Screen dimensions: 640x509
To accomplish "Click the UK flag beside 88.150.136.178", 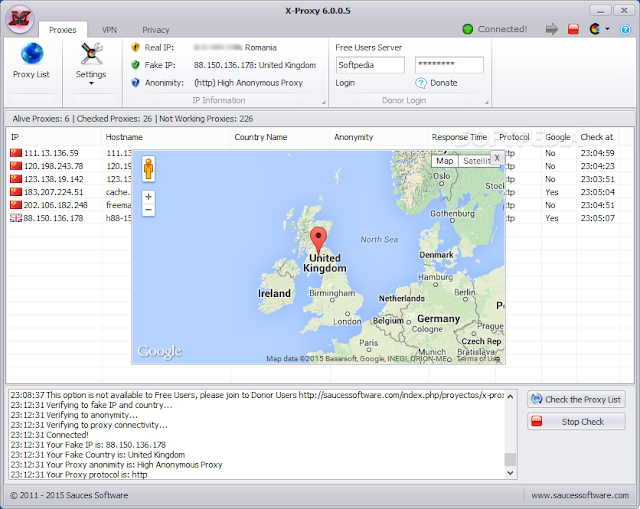I will point(16,218).
